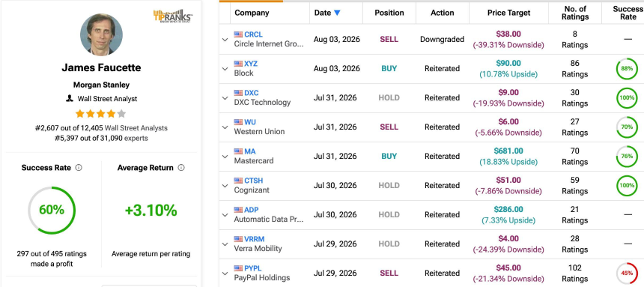Open the CTSH ticker link
This screenshot has width=644, height=287.
coord(253,181)
